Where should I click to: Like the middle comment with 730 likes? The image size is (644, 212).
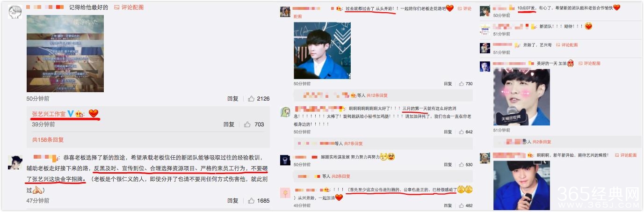(x=461, y=84)
